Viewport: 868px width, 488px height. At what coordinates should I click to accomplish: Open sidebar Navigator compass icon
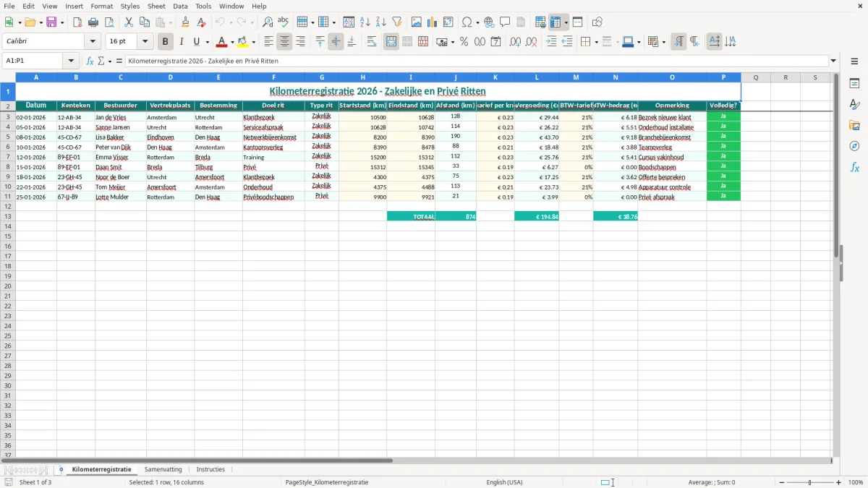854,146
